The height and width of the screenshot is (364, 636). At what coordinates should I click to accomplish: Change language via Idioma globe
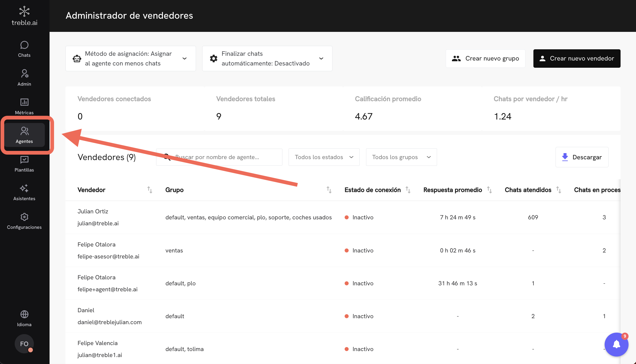pyautogui.click(x=24, y=318)
